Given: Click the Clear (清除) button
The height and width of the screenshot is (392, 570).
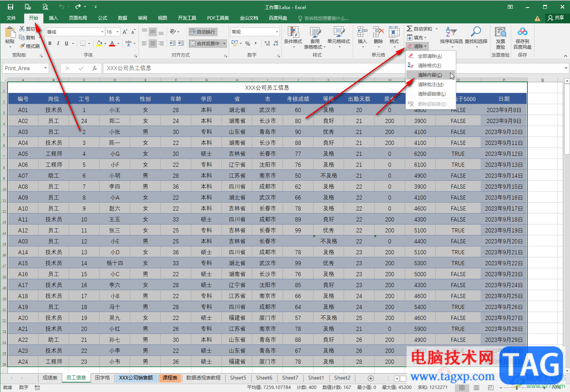Looking at the screenshot, I should pos(417,46).
